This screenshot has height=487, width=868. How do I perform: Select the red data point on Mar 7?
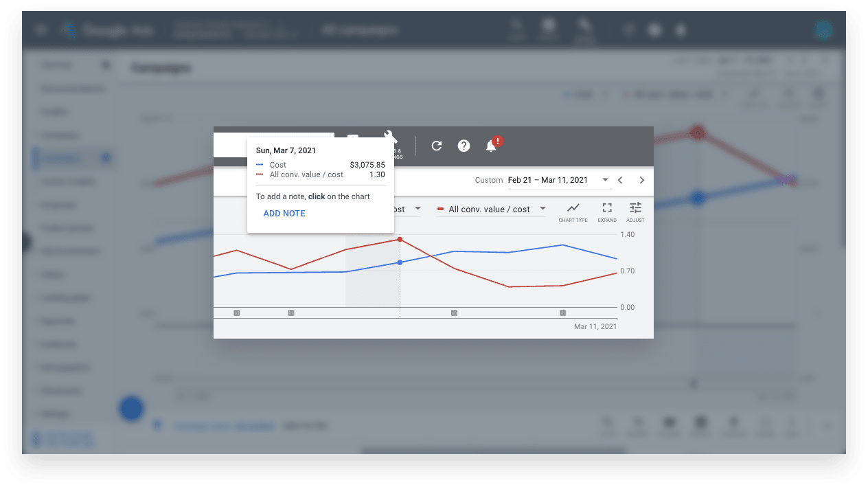pos(400,239)
